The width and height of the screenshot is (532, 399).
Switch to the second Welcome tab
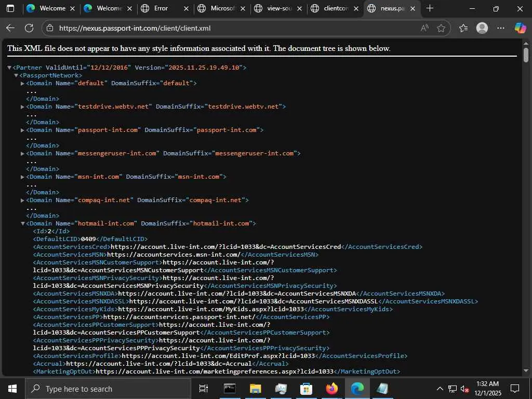pyautogui.click(x=108, y=8)
